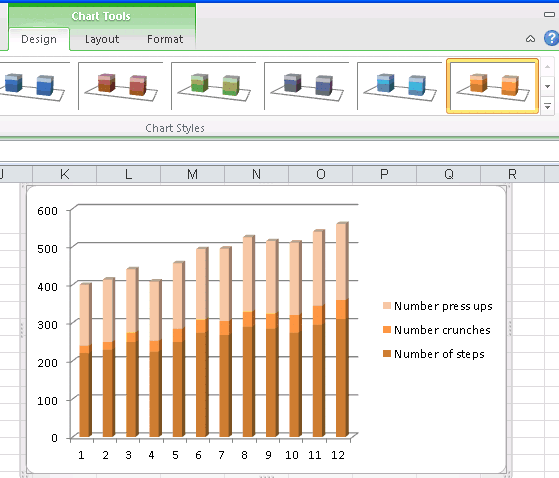
Task: Select the Number crunches legend entry
Action: (x=437, y=330)
